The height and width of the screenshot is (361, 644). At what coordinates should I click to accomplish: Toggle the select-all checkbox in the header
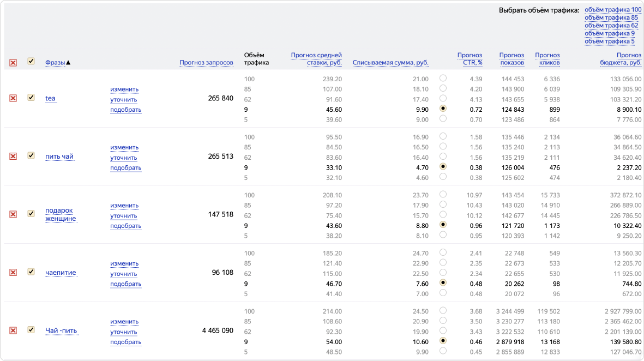(x=31, y=61)
